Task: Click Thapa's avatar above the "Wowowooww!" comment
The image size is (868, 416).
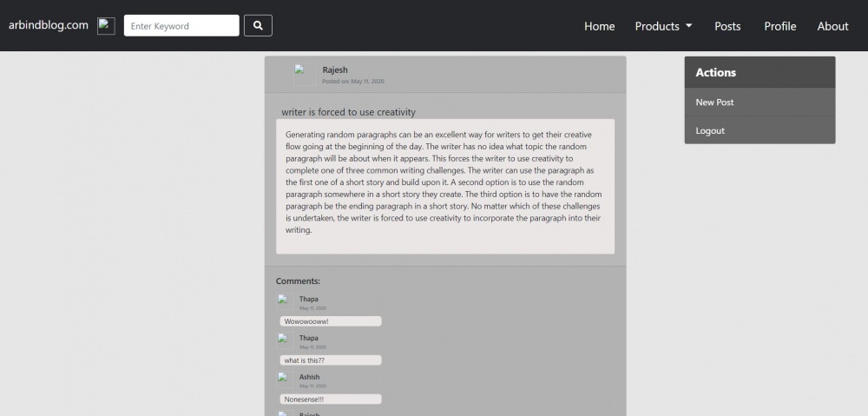Action: pyautogui.click(x=284, y=300)
